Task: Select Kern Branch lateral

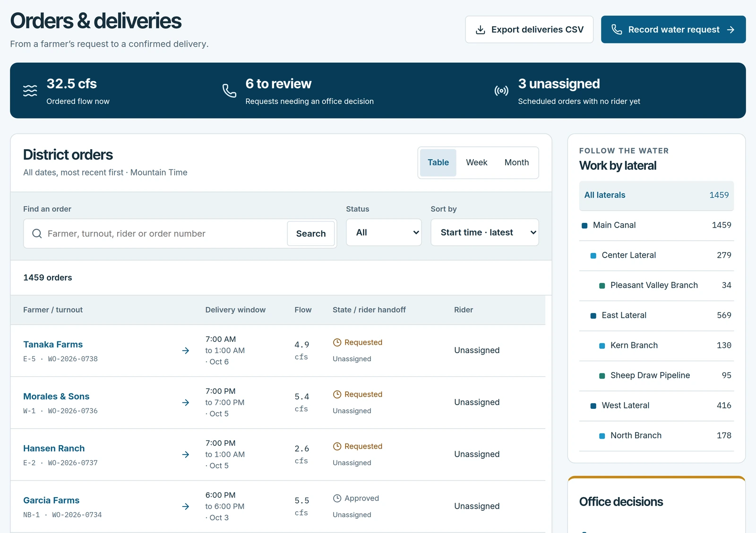Action: [656, 346]
